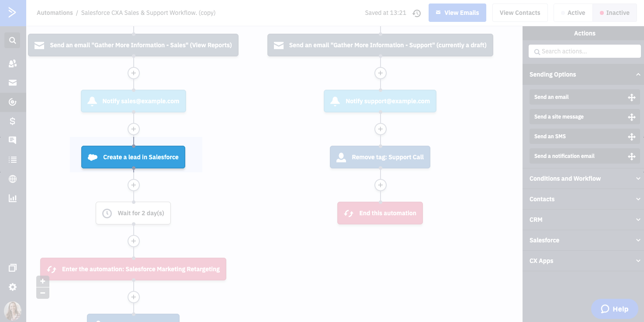Open Enter the automation: Salesforce Marketing Retargeting step
Screen dimensions: 644x322
(x=133, y=269)
